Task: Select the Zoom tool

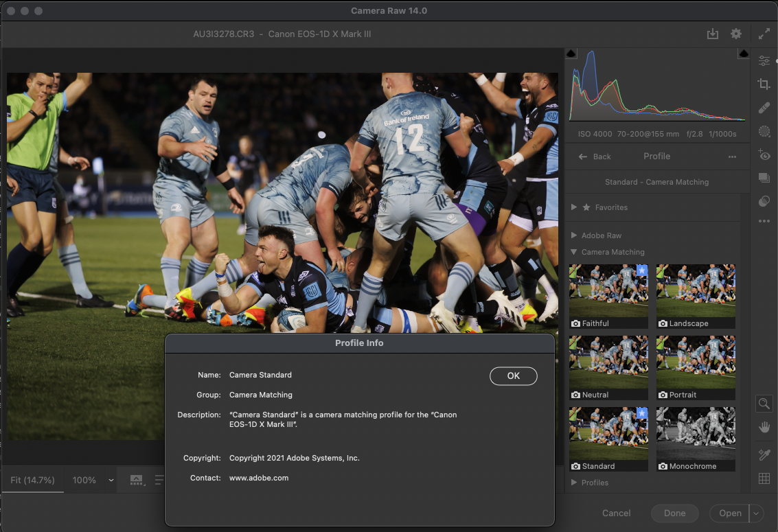Action: click(764, 404)
